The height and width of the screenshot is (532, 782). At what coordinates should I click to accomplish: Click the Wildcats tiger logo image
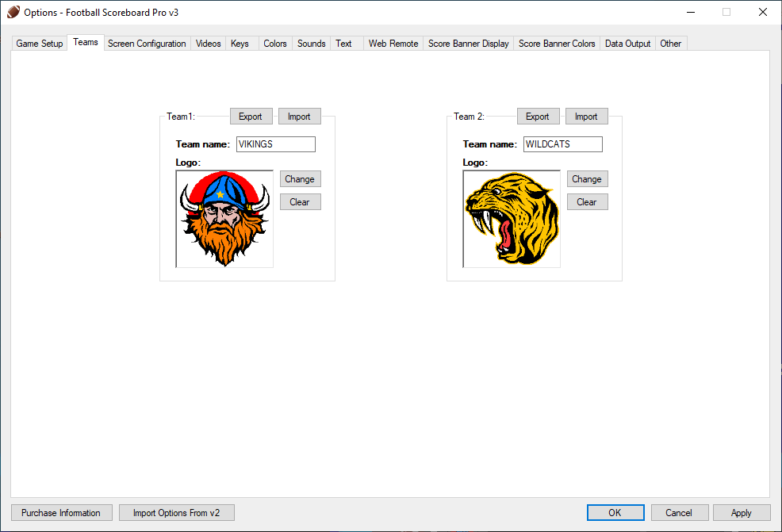pos(512,219)
